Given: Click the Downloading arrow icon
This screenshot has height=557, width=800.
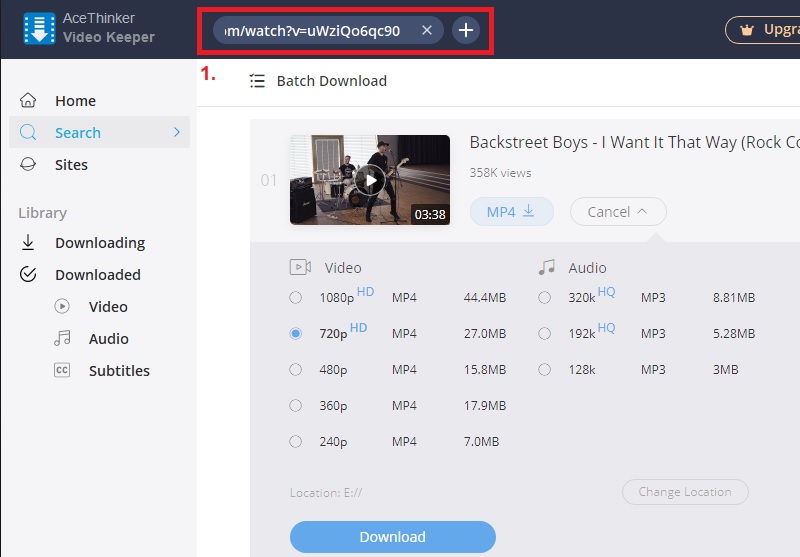Looking at the screenshot, I should point(28,242).
